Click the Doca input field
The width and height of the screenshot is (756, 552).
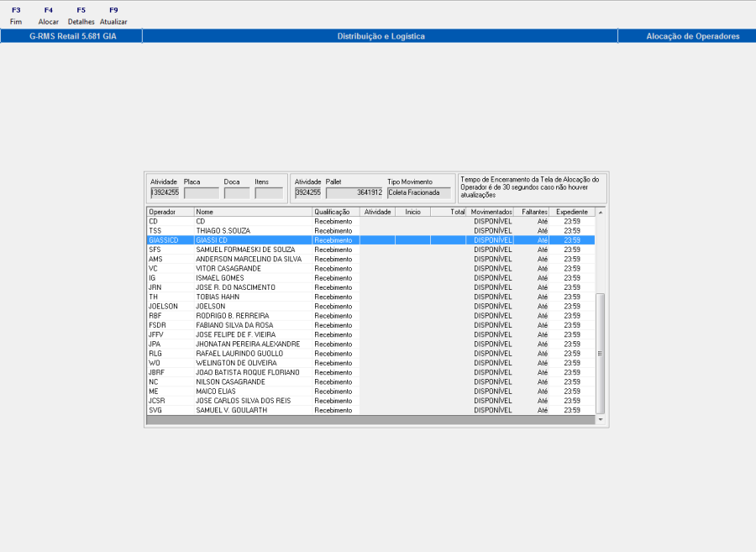(x=237, y=193)
